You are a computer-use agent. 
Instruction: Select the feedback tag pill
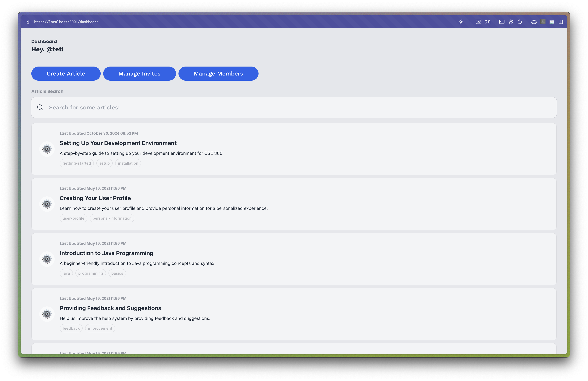[71, 328]
